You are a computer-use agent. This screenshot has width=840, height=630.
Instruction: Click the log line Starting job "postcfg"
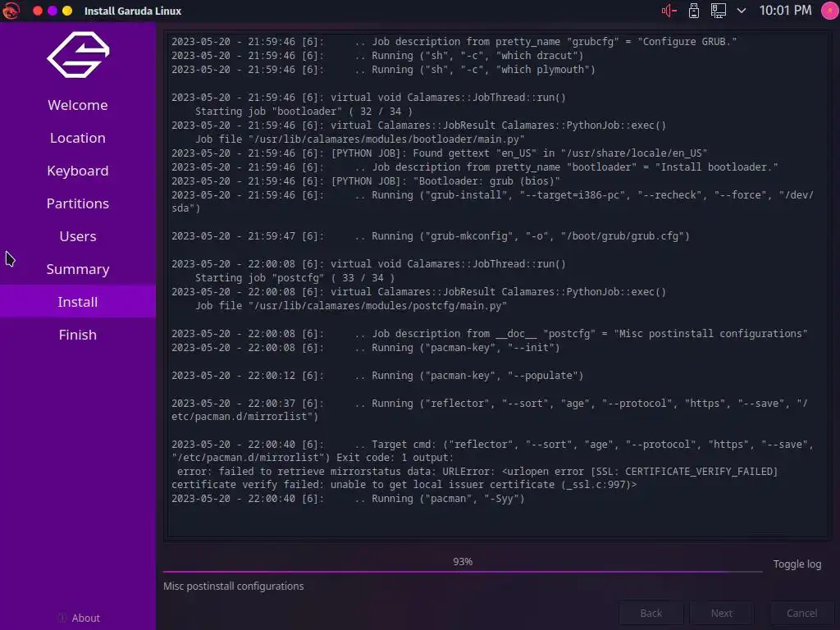[x=294, y=278]
